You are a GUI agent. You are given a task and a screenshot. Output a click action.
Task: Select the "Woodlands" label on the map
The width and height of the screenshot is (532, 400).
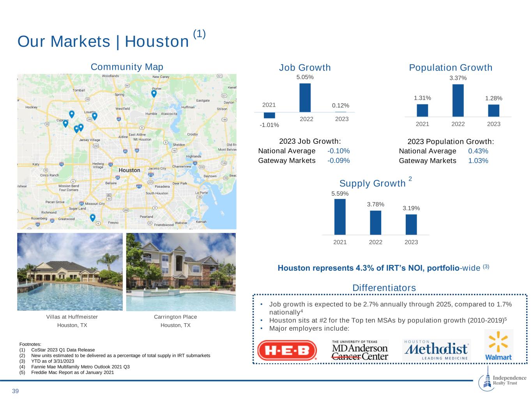(x=110, y=76)
